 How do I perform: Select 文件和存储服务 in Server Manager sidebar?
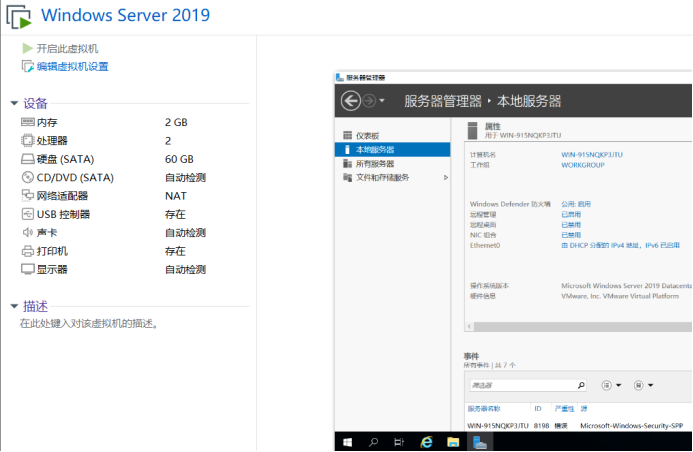(392, 178)
